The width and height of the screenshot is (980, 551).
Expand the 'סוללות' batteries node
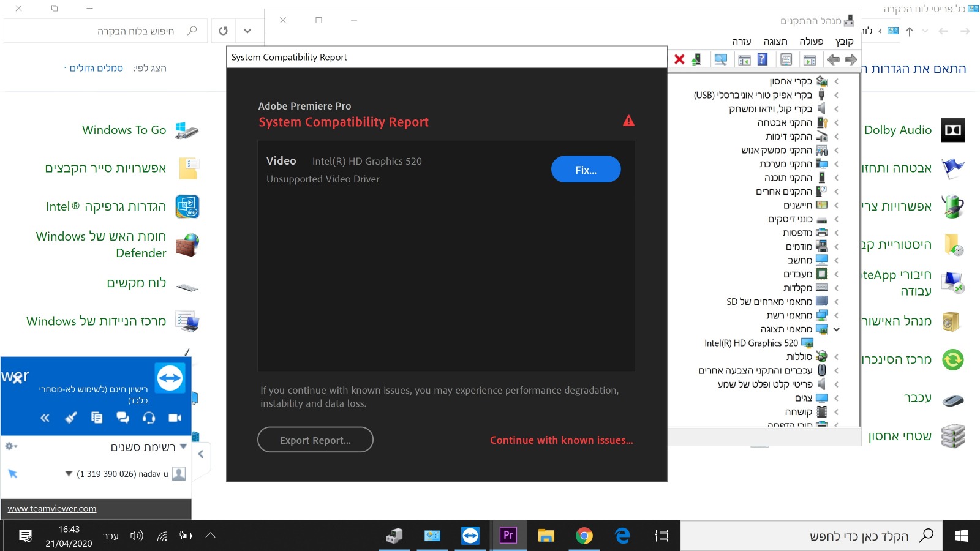click(837, 357)
